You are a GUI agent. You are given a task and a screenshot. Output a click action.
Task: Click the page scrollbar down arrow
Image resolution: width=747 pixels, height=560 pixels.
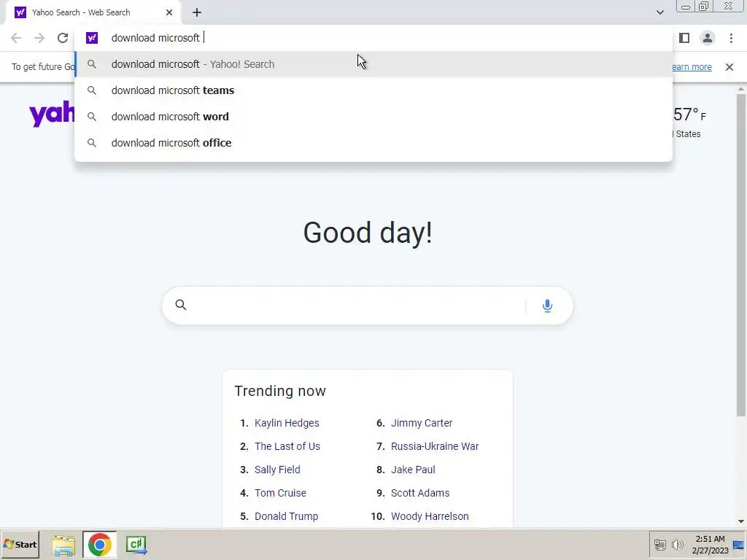point(741,522)
